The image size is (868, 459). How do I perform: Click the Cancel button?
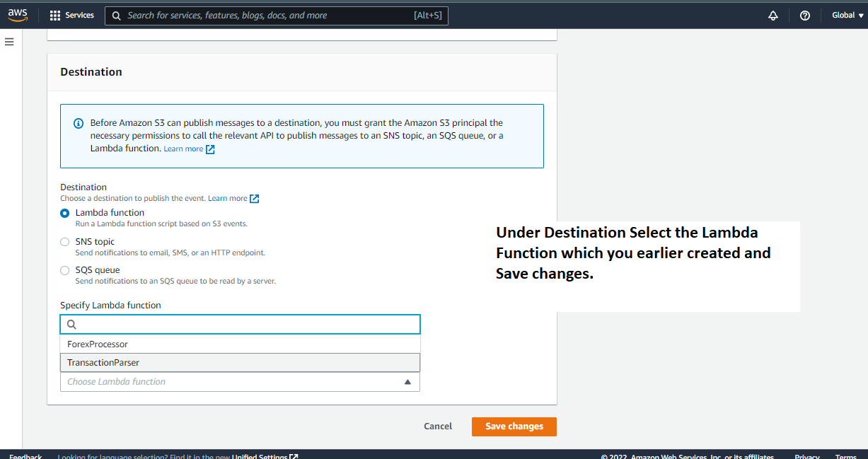(438, 426)
